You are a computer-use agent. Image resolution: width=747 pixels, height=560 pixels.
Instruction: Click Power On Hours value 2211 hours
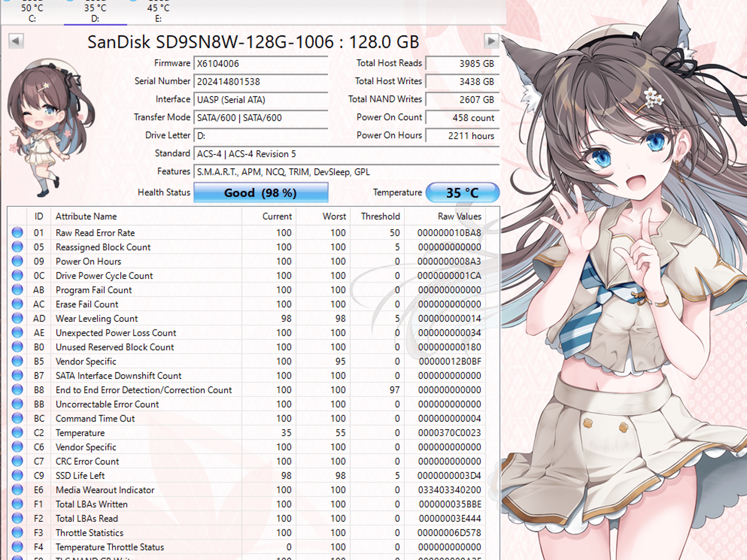[462, 136]
